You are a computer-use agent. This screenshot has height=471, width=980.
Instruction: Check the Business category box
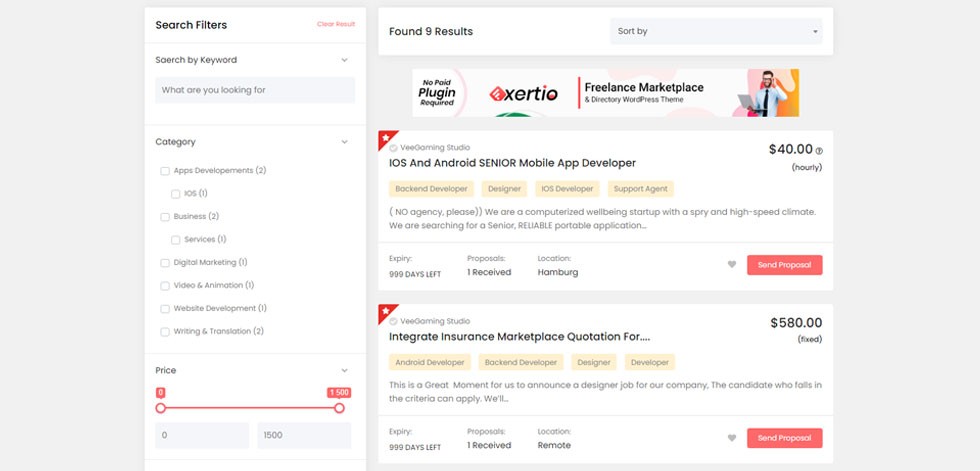pyautogui.click(x=165, y=217)
